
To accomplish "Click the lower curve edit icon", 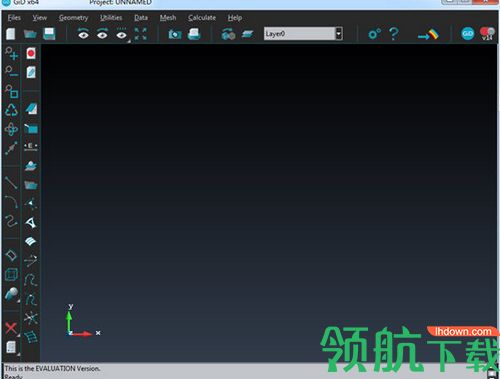I will click(x=31, y=299).
